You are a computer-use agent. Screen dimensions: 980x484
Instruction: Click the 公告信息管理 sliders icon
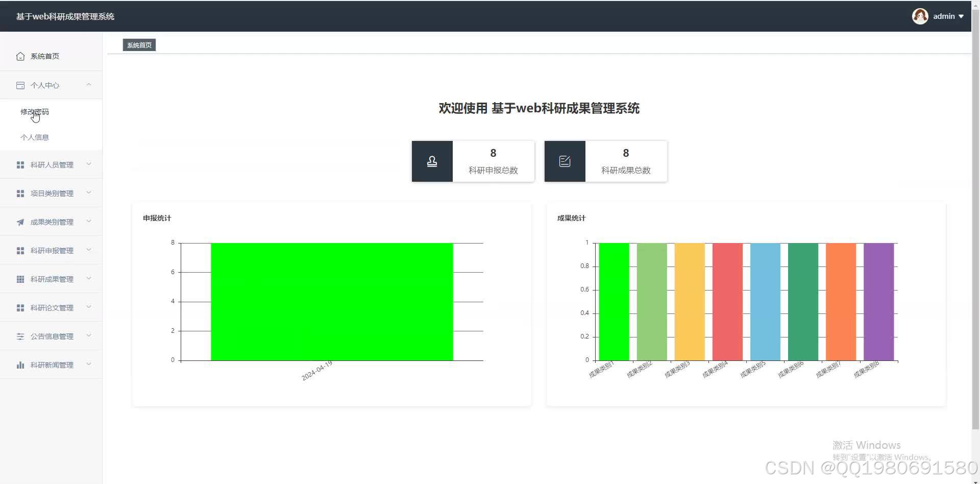[20, 336]
